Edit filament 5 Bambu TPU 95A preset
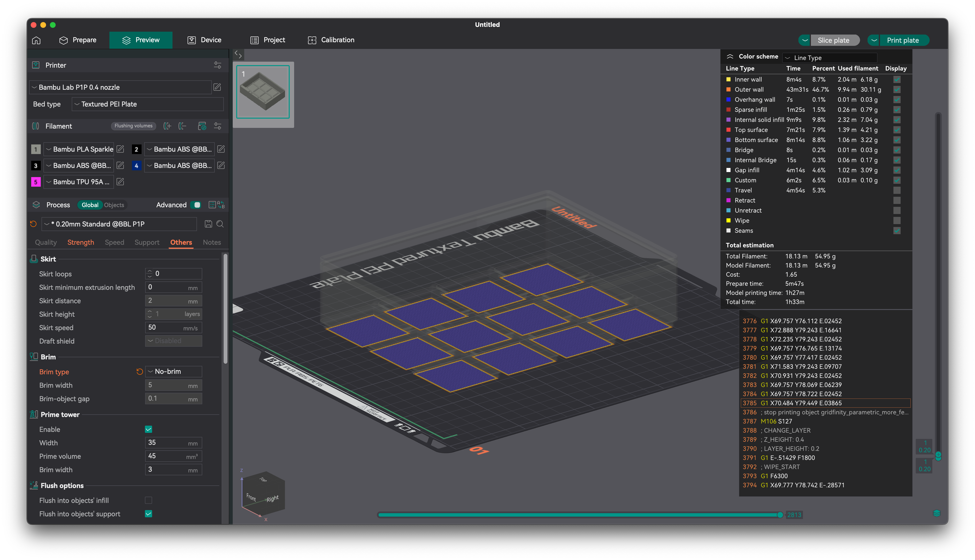Viewport: 975px width, 560px height. [x=120, y=182]
